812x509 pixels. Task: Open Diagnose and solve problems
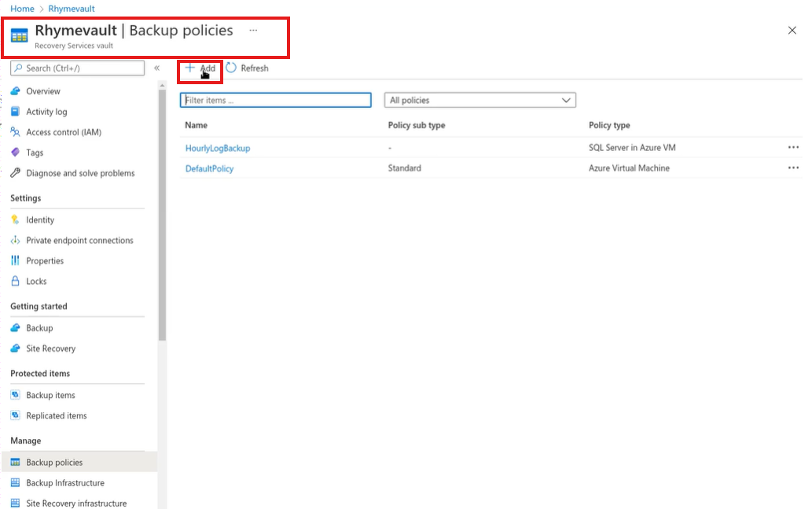coord(80,173)
